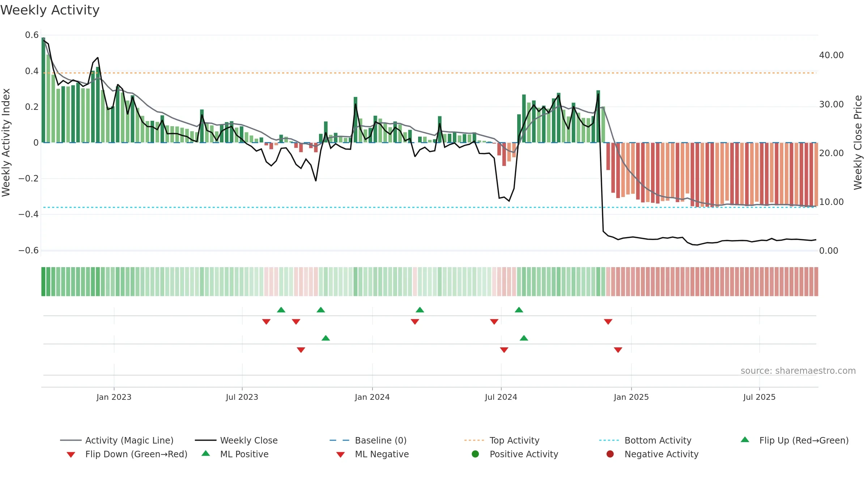Select the earliest Flip Down marker after Jul 2023
Viewport: 868px width, 488px height.
[266, 322]
